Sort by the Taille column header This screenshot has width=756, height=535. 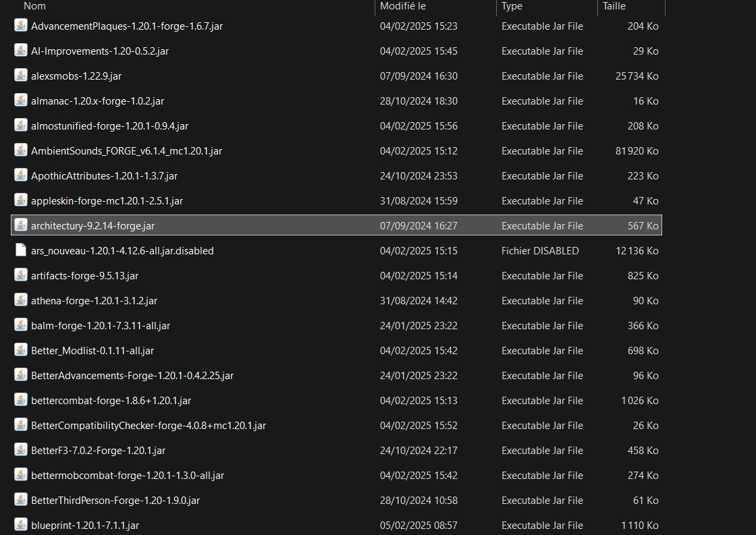click(x=614, y=6)
